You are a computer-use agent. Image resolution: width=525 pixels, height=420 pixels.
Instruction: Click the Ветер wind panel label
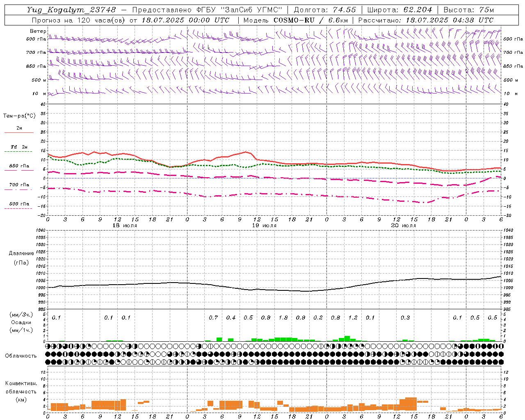[38, 31]
